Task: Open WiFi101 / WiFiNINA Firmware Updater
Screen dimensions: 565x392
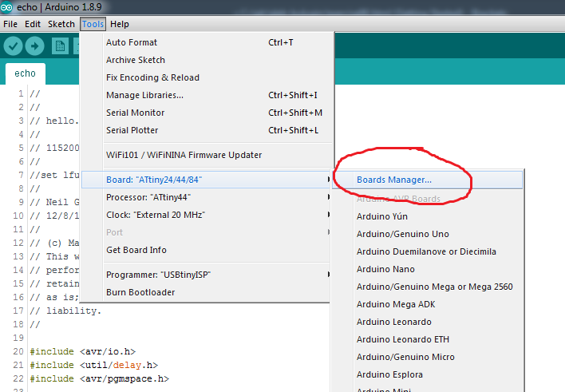Action: 206,155
